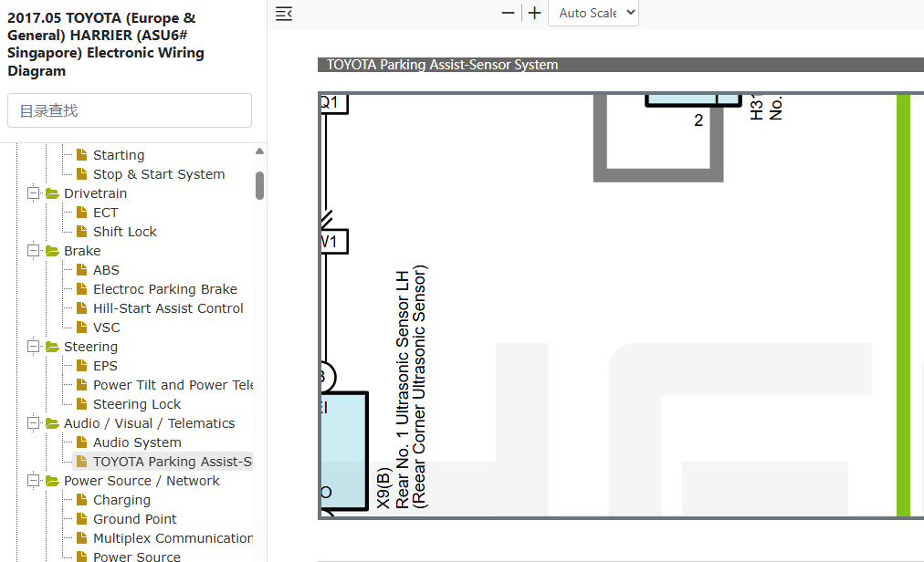Open the Electroc Parking Brake document

coord(165,289)
